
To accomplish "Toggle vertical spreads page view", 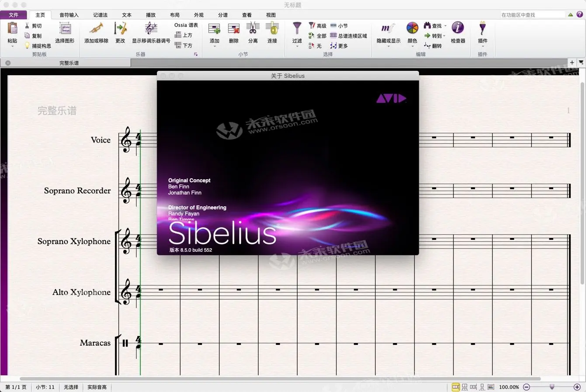I will tap(465, 387).
